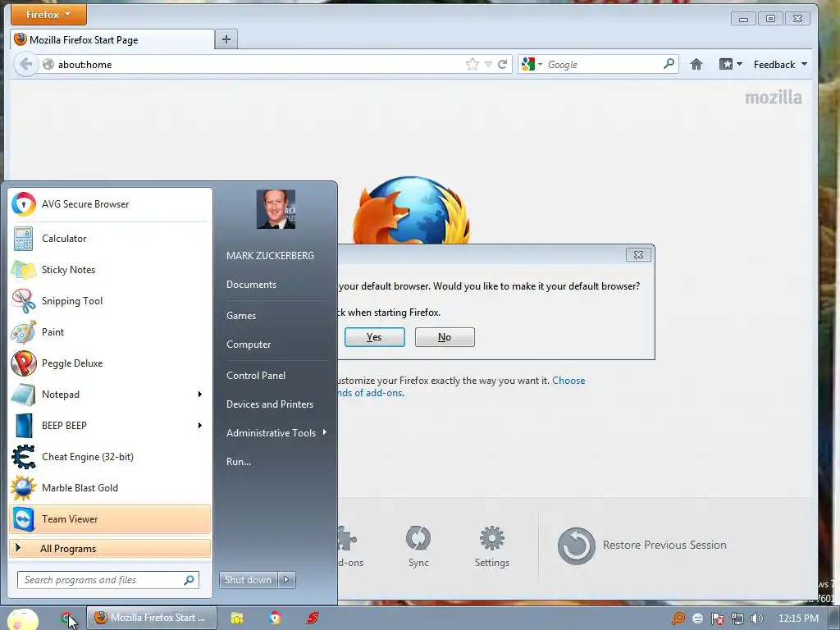840x630 pixels.
Task: Open AVG browser icon on the taskbar
Action: [275, 619]
